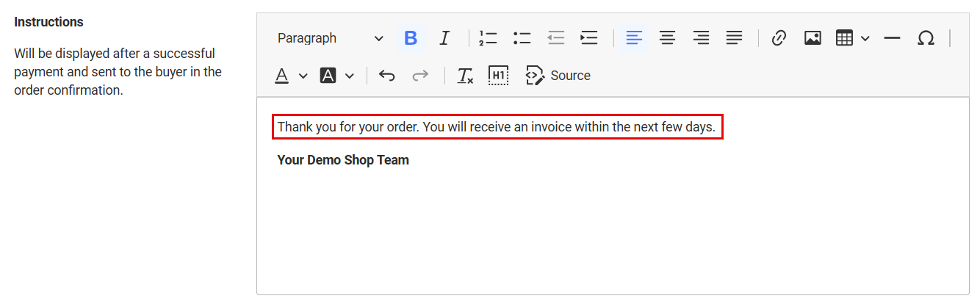Justify the paragraph text

click(x=735, y=38)
